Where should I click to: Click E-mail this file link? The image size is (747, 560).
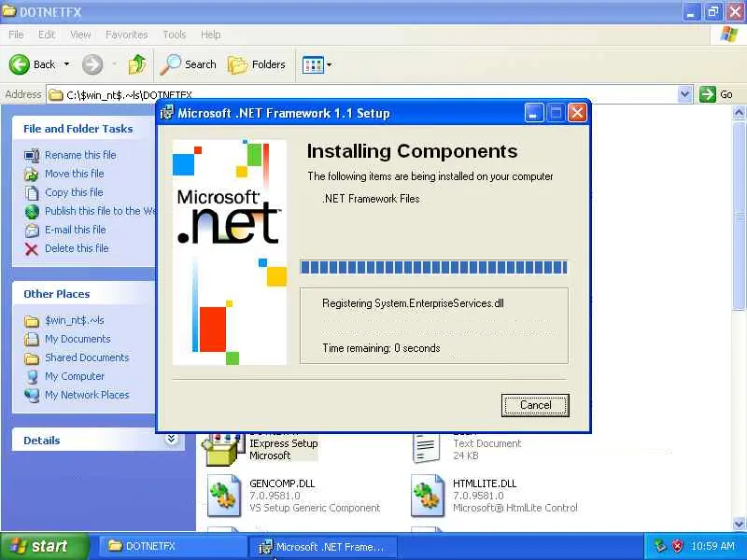click(x=76, y=230)
